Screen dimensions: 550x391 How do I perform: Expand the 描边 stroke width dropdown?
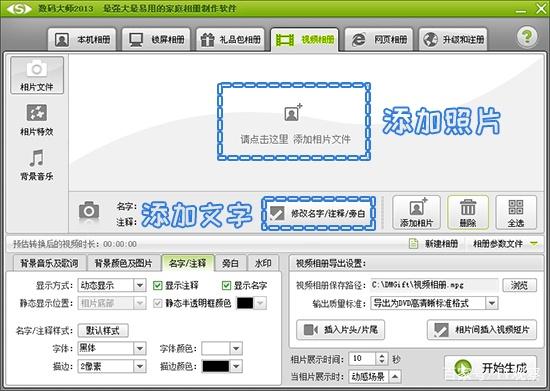139,366
